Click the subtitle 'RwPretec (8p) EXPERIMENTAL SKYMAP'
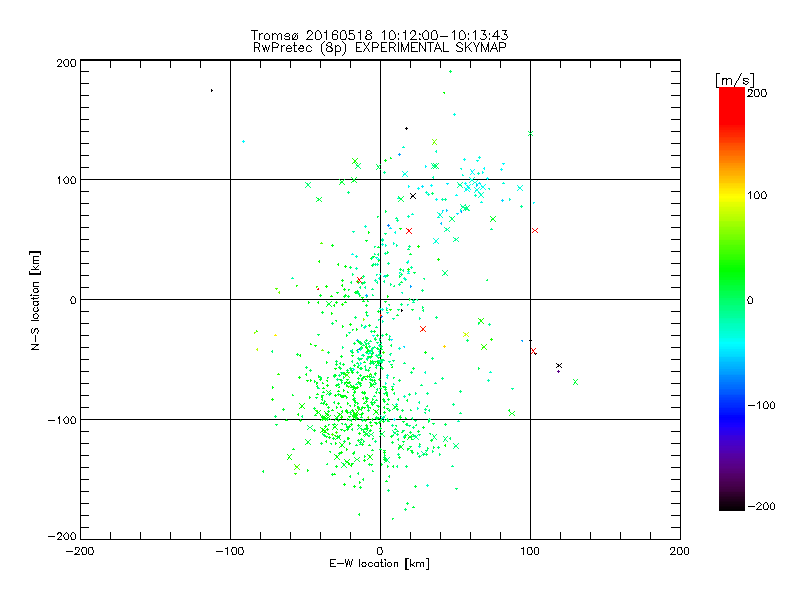The height and width of the screenshot is (600, 800). point(380,47)
